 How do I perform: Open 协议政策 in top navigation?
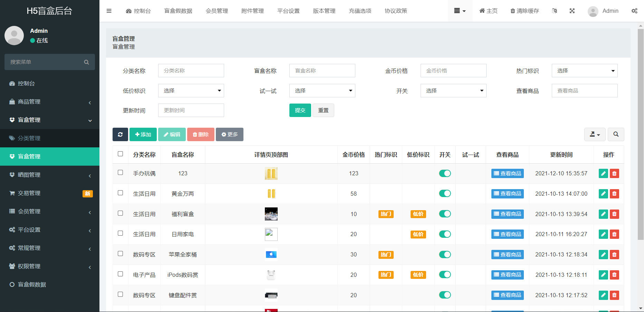coord(396,11)
